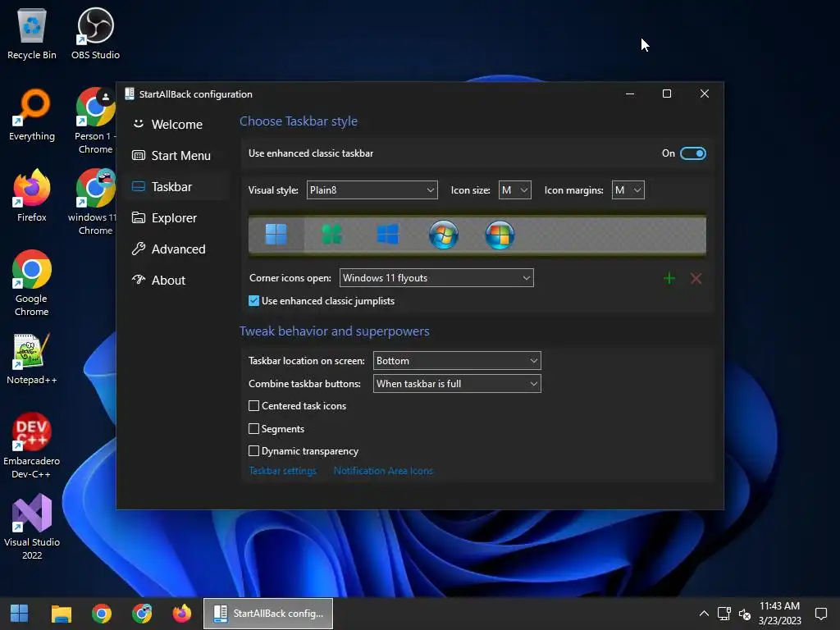Viewport: 840px width, 630px height.
Task: Click the muted volume tray icon
Action: 745,614
